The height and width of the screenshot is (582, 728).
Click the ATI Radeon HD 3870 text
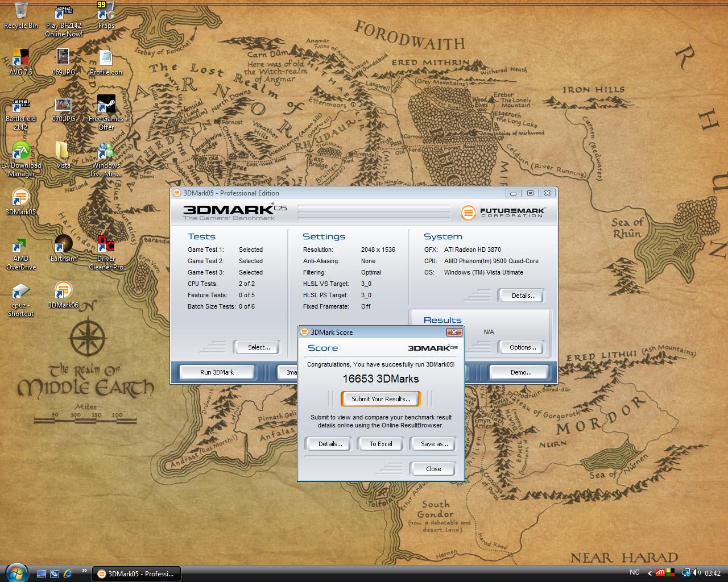pos(473,250)
